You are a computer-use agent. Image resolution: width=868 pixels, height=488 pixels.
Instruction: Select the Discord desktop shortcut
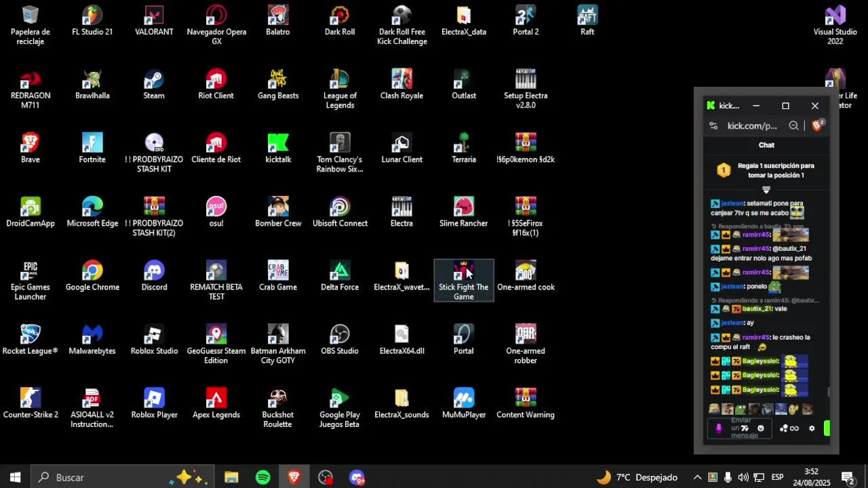(x=154, y=276)
